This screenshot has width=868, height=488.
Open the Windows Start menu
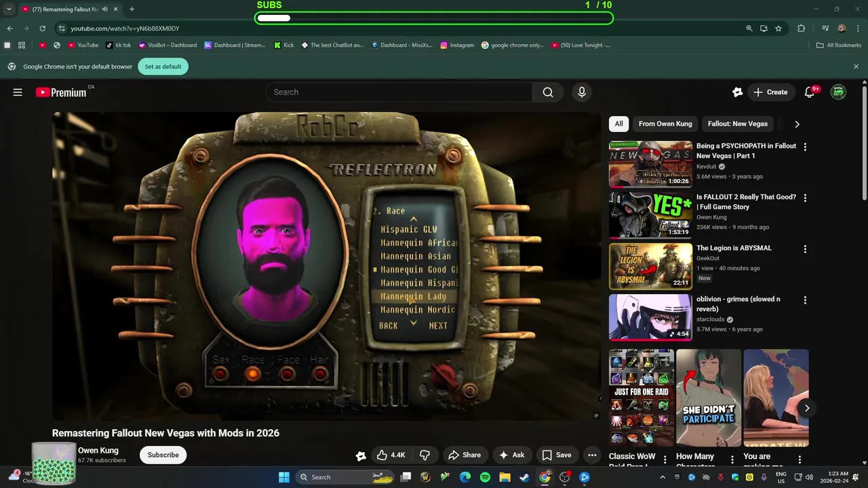click(x=284, y=477)
